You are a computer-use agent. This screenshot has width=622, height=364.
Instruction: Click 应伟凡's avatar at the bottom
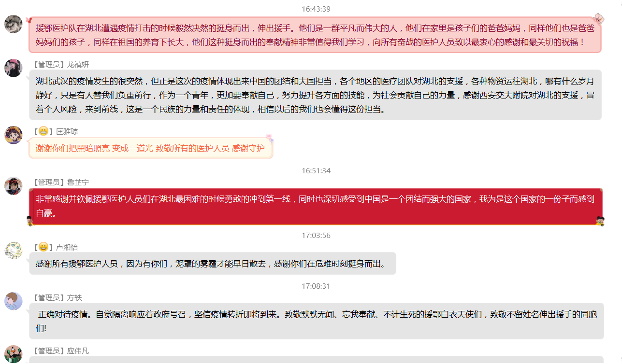tap(14, 353)
